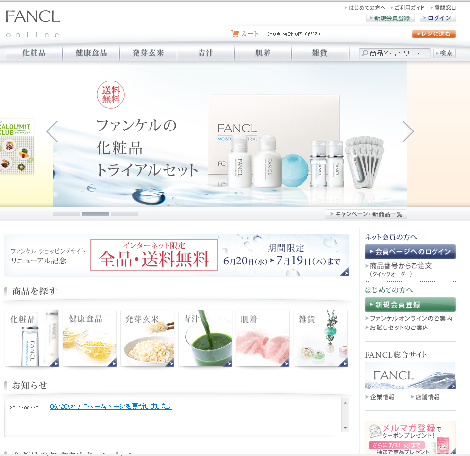Viewport: 470px width, 456px height.
Task: Open the 健康食品 menu tab
Action: click(91, 53)
